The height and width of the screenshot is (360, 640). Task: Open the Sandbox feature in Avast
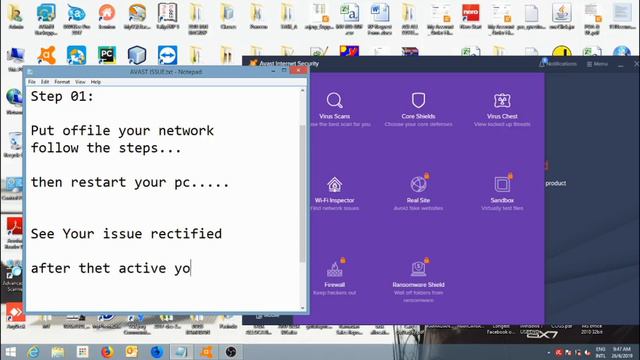tap(502, 192)
